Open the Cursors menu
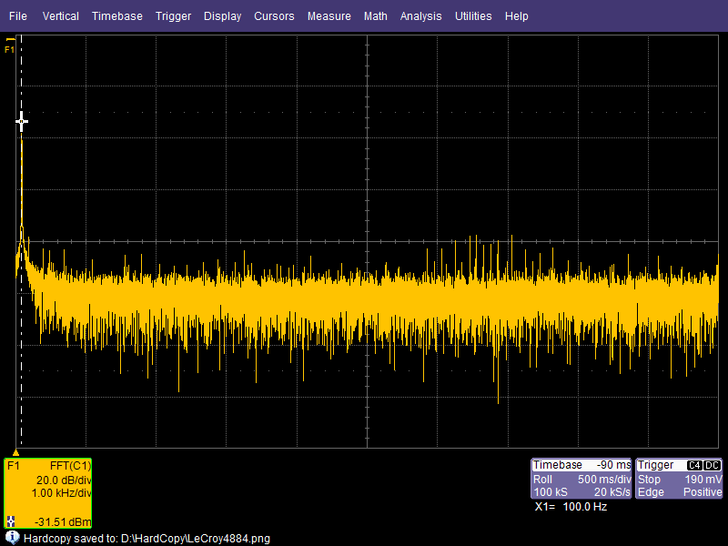728x546 pixels. point(274,16)
